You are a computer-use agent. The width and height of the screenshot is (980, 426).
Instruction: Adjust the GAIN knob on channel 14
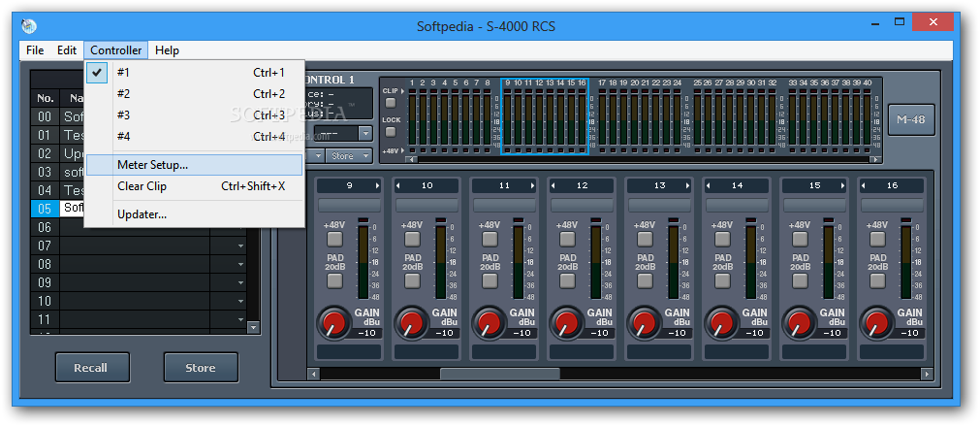(x=721, y=323)
